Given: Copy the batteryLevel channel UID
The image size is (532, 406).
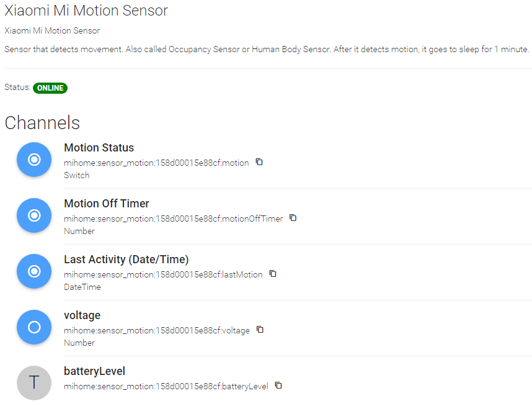Looking at the screenshot, I should (278, 386).
